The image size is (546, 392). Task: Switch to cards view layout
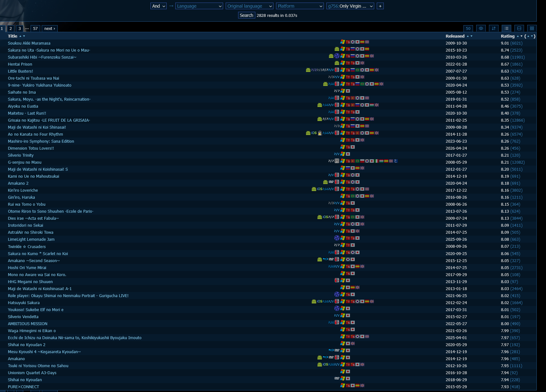pyautogui.click(x=519, y=28)
